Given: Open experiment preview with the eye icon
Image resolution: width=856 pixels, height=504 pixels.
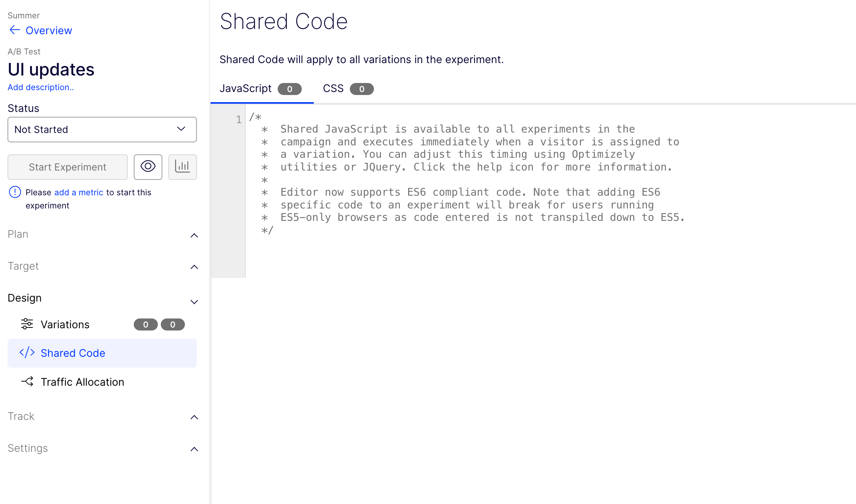Looking at the screenshot, I should tap(148, 167).
